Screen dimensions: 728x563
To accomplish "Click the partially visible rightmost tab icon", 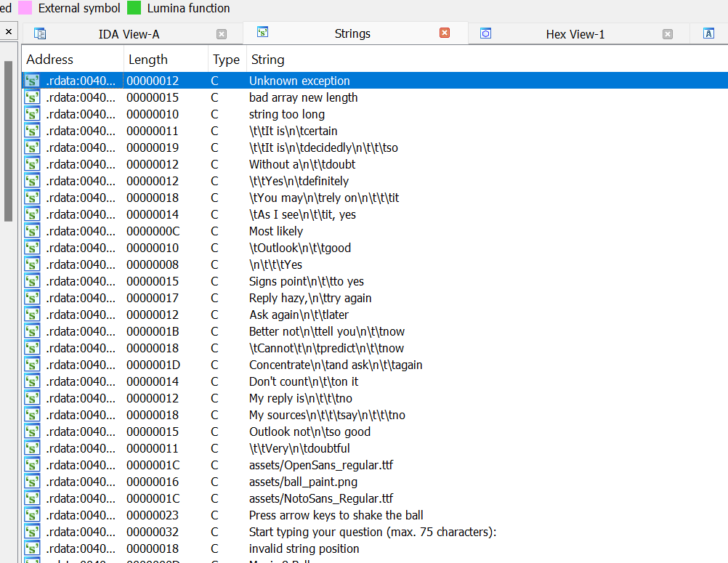I will [x=708, y=33].
